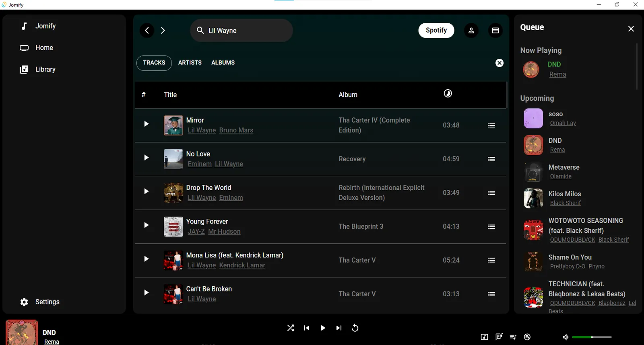Switch to the TRACKS tab

click(x=154, y=63)
